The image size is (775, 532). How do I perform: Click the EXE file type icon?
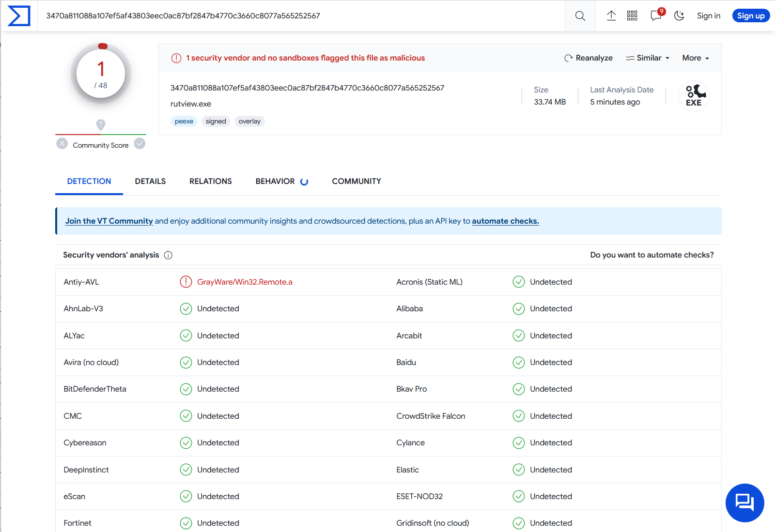click(x=694, y=96)
